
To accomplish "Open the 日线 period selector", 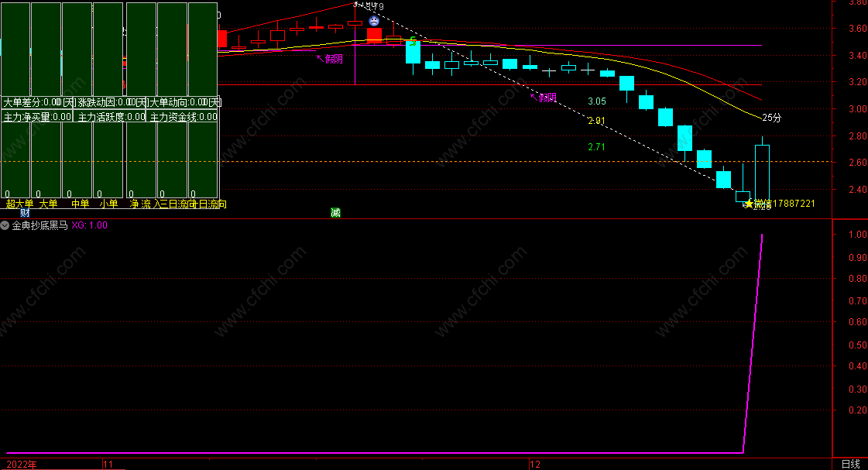I will (850, 464).
